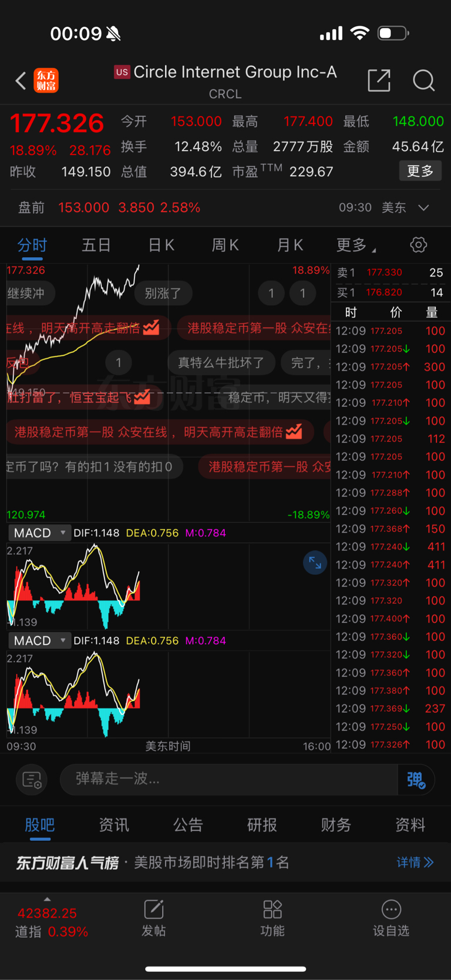Expand chart to fullscreen icon
The height and width of the screenshot is (980, 451).
315,563
